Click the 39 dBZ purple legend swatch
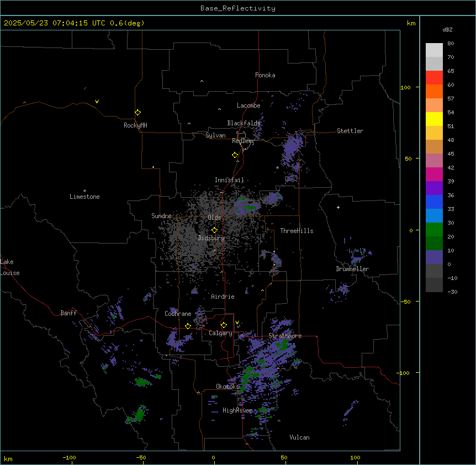 click(434, 188)
